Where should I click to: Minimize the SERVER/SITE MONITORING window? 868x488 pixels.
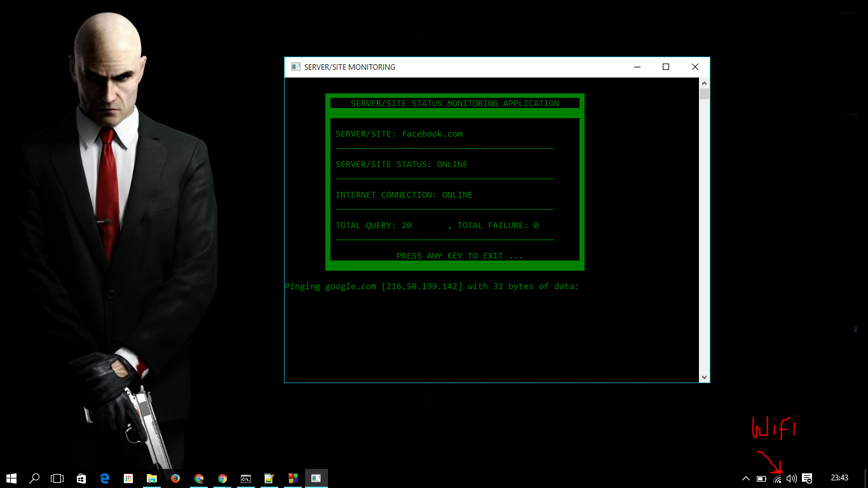point(637,67)
